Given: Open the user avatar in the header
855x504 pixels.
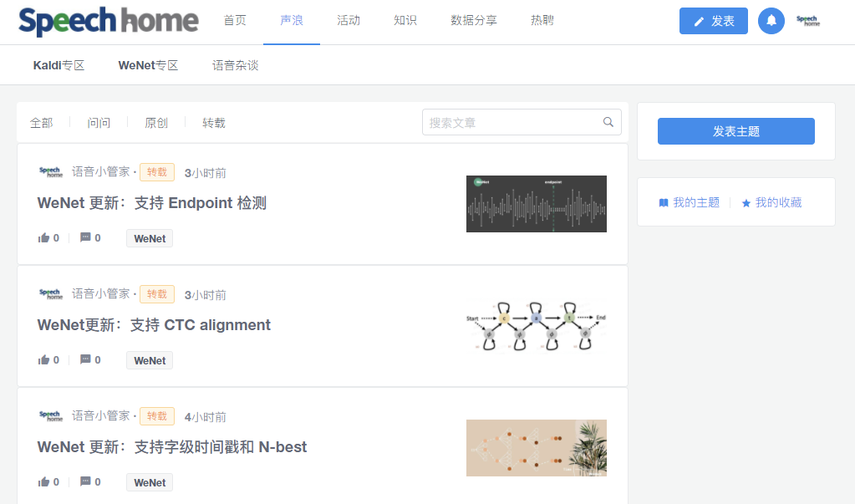Looking at the screenshot, I should (x=808, y=21).
